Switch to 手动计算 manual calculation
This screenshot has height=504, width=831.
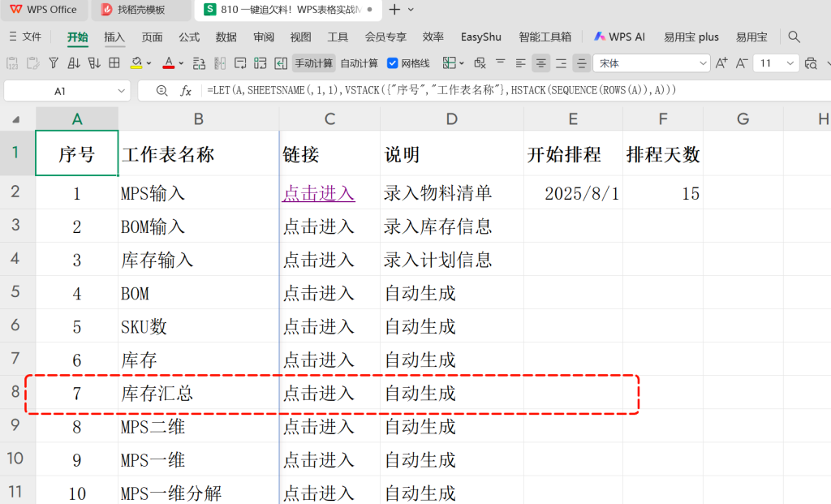314,63
